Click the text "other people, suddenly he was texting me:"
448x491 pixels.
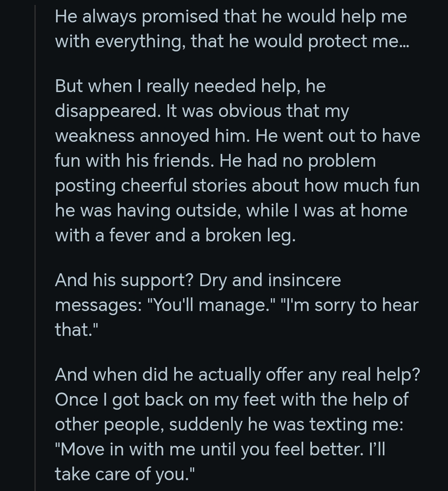pos(229,424)
